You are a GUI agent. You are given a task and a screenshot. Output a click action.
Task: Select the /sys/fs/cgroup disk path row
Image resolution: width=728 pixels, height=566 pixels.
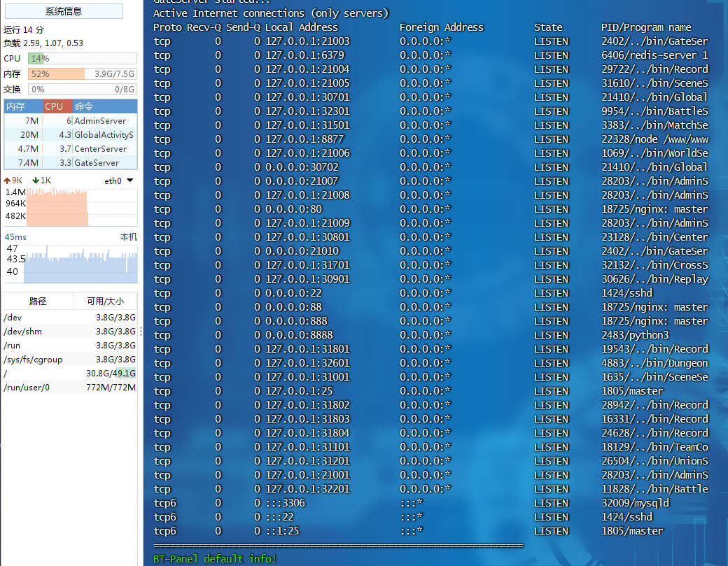click(x=69, y=359)
